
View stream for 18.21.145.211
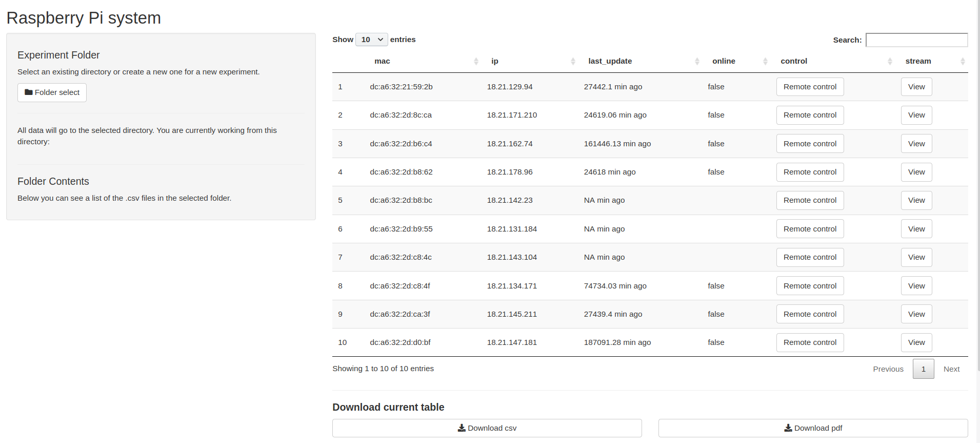pos(916,314)
